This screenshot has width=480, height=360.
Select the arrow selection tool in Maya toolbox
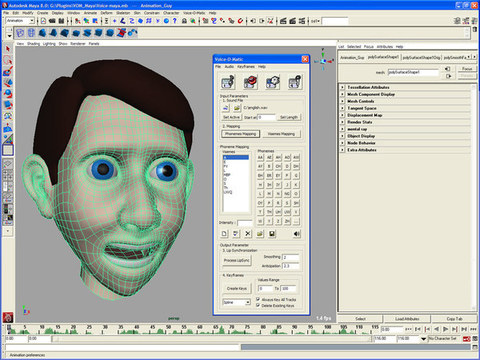point(8,49)
